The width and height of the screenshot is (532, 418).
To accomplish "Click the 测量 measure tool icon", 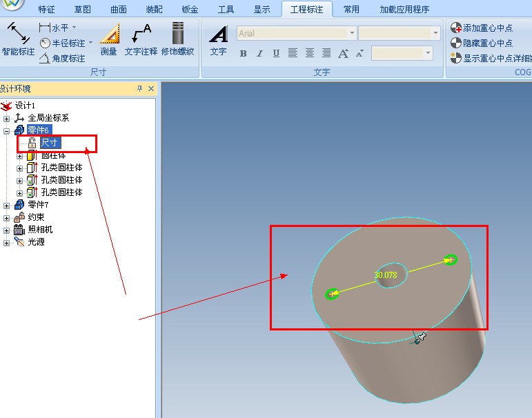I will pyautogui.click(x=108, y=39).
